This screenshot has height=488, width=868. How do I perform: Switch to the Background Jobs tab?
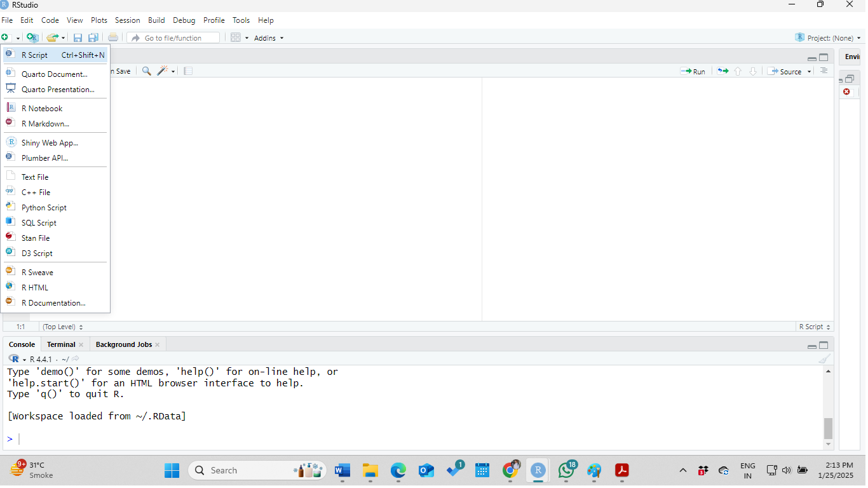click(124, 344)
